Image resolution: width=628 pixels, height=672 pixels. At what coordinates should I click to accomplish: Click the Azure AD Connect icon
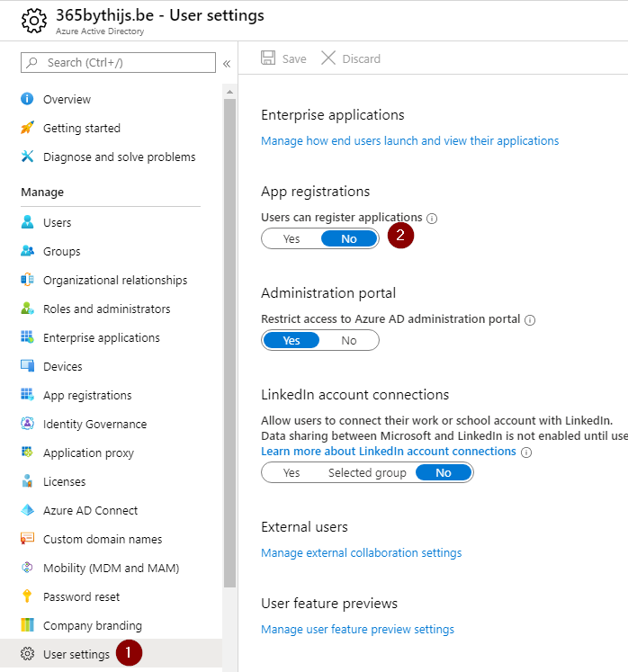pos(27,510)
